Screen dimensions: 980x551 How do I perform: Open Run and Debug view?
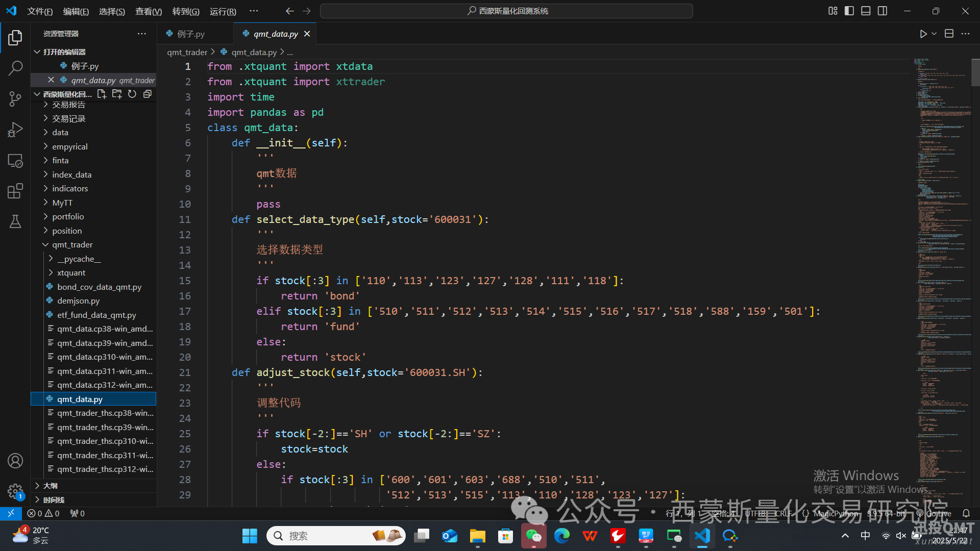(15, 130)
